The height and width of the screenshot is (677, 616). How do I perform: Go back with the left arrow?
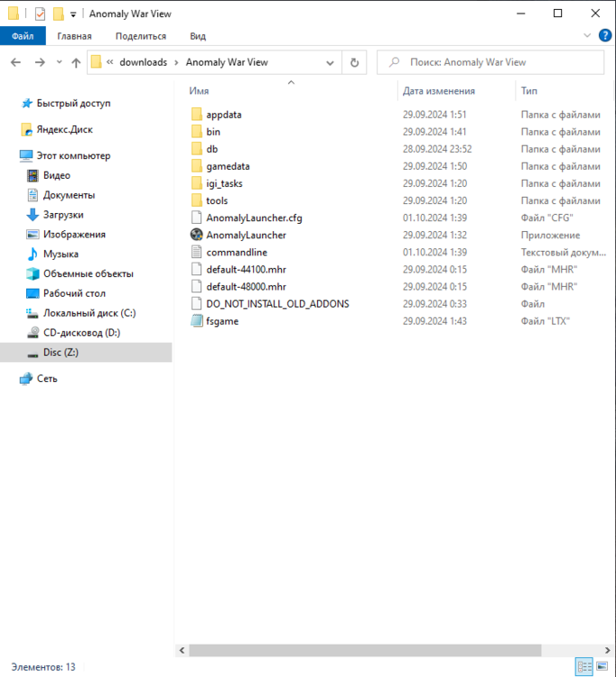(x=15, y=62)
